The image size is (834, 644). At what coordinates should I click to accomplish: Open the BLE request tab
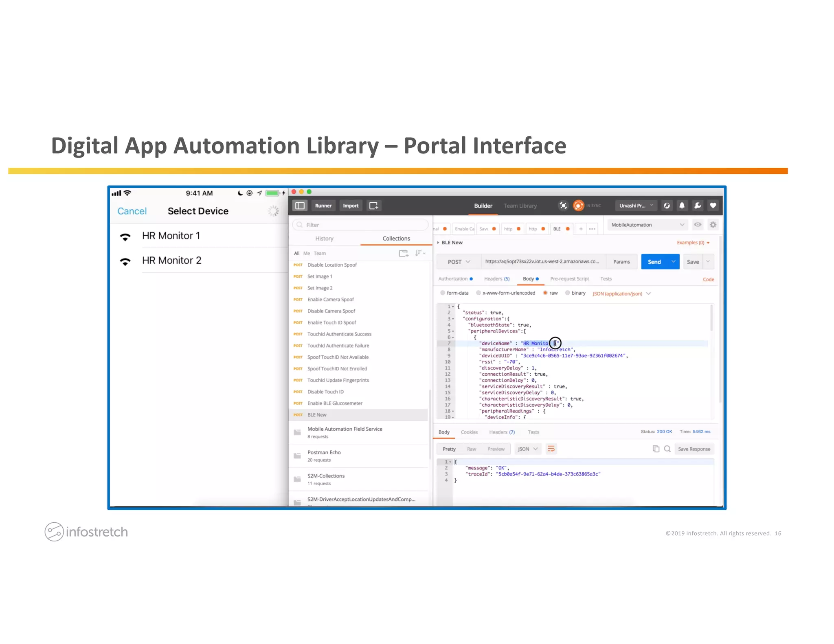pyautogui.click(x=561, y=229)
